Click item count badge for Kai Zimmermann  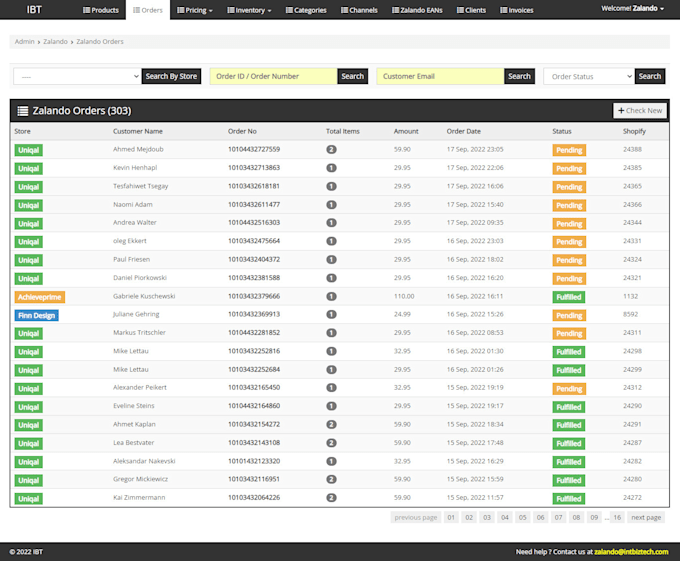[x=331, y=498]
